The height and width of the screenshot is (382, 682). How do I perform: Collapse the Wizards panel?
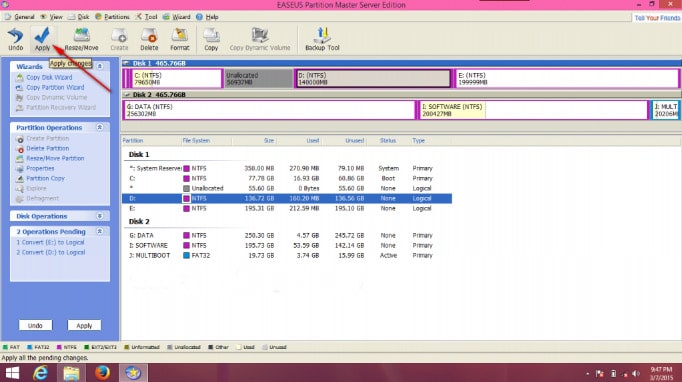coord(100,66)
